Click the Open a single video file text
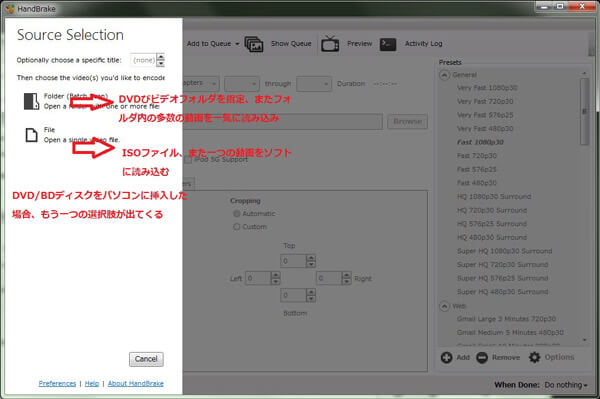 pos(82,140)
